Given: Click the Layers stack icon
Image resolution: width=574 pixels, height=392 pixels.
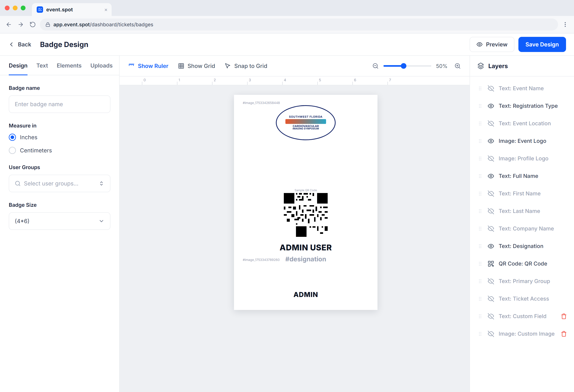Looking at the screenshot, I should coord(481,66).
